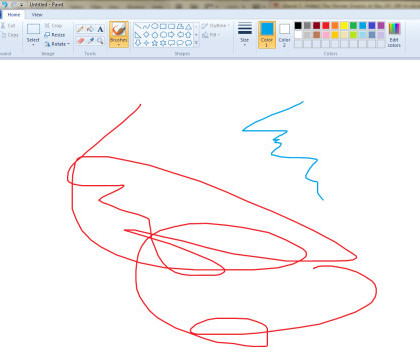Image resolution: width=420 pixels, height=360 pixels.
Task: Pick the yellow palette swatch
Action: pyautogui.click(x=344, y=25)
